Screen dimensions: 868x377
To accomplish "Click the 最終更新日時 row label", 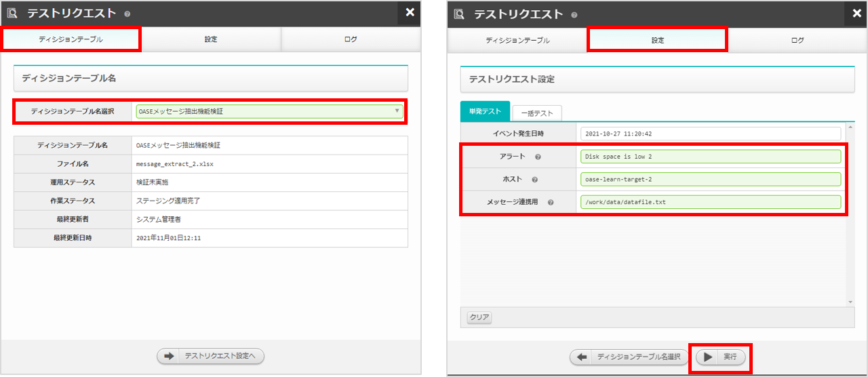I will coord(73,238).
